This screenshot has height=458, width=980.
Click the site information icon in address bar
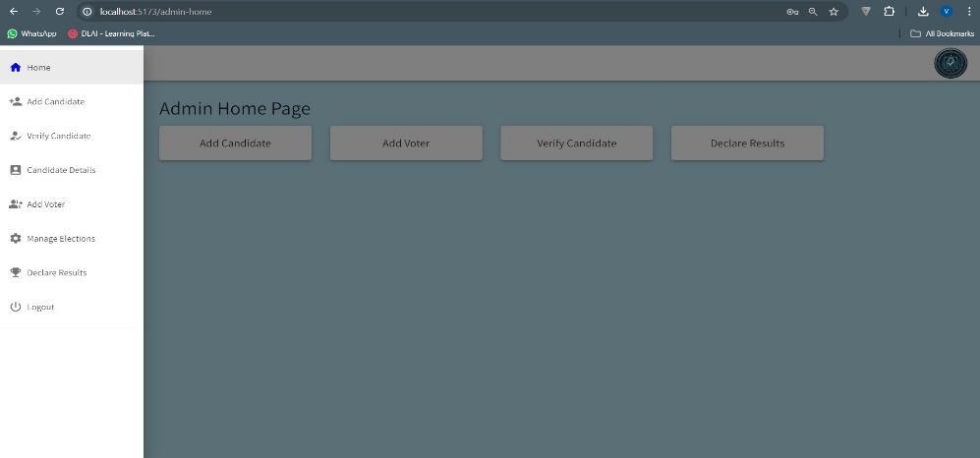click(87, 11)
